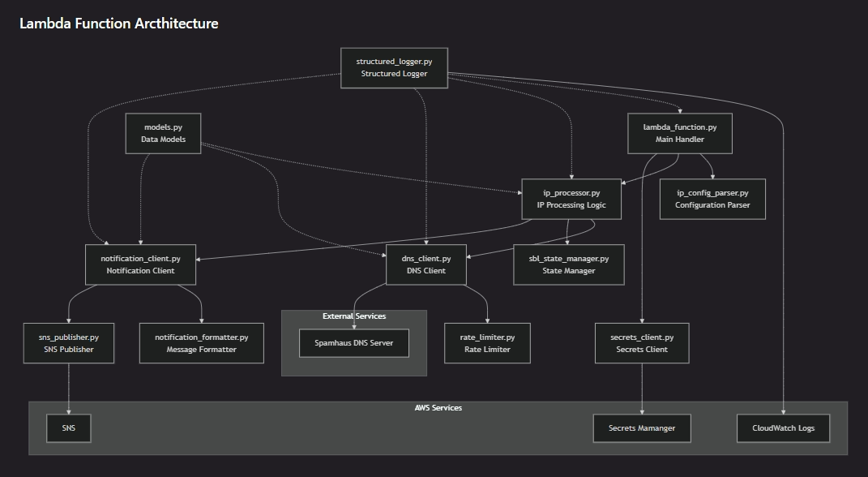Select the notification_client.py Notification Client node
868x477 pixels.
140,264
